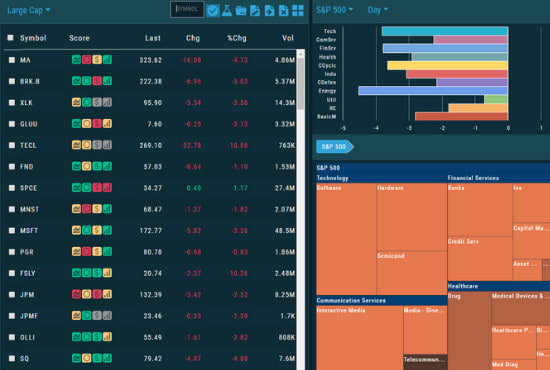Check the FSLY row checkbox
This screenshot has width=550, height=370.
(x=12, y=273)
